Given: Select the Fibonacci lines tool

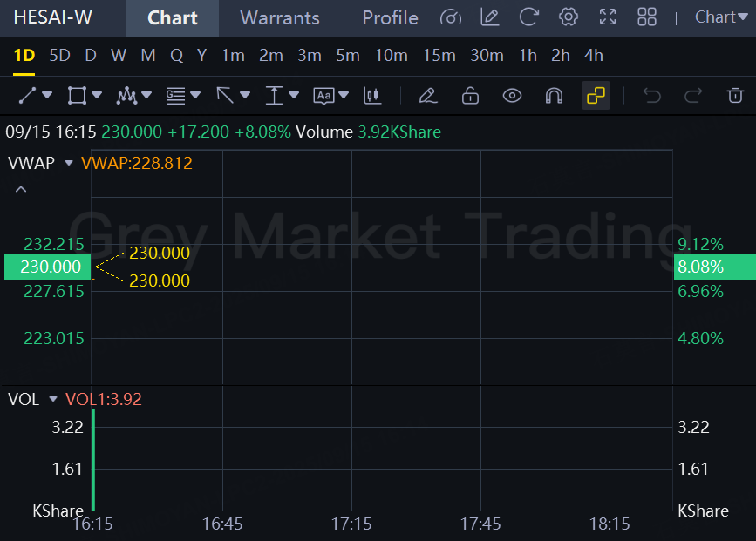Looking at the screenshot, I should pos(175,95).
